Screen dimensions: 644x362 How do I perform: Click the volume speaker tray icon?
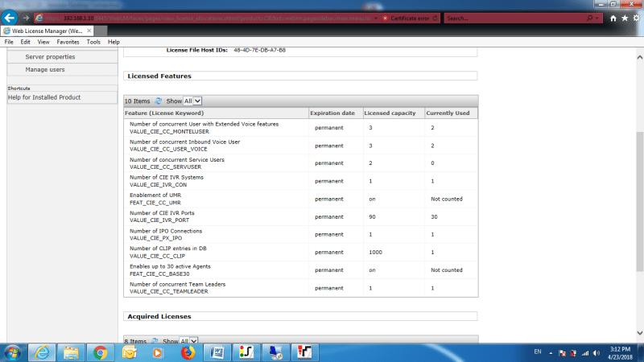coord(597,353)
